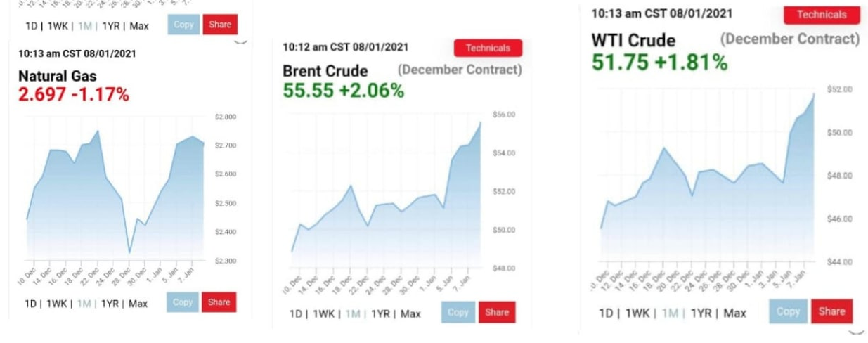Select 1M range on WTI Crude chart
Screen dimensions: 868x343
671,313
